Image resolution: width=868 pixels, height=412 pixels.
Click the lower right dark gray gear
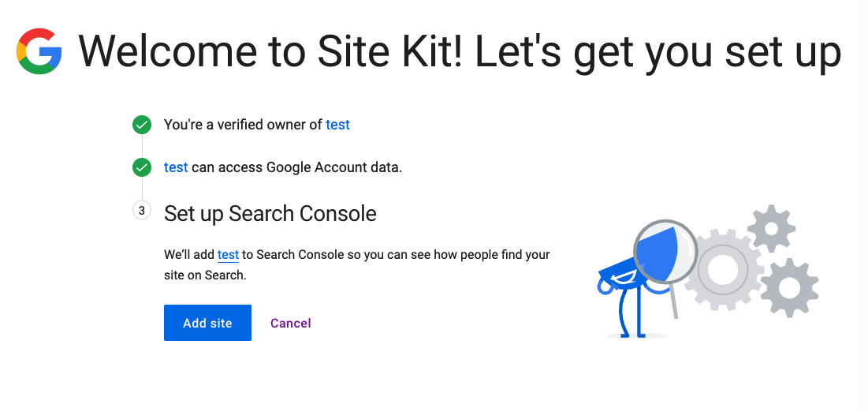pos(789,288)
